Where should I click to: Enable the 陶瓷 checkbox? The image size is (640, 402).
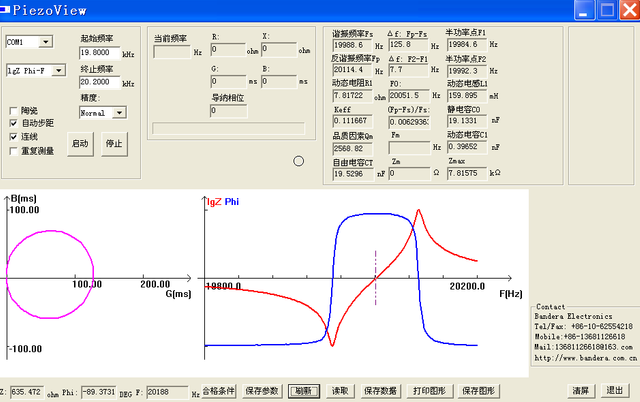[x=13, y=110]
